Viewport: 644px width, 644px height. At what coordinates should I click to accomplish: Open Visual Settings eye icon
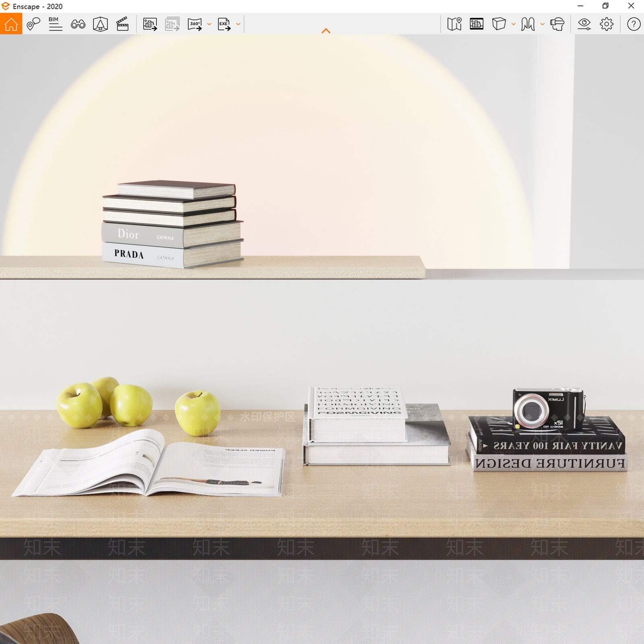[584, 24]
